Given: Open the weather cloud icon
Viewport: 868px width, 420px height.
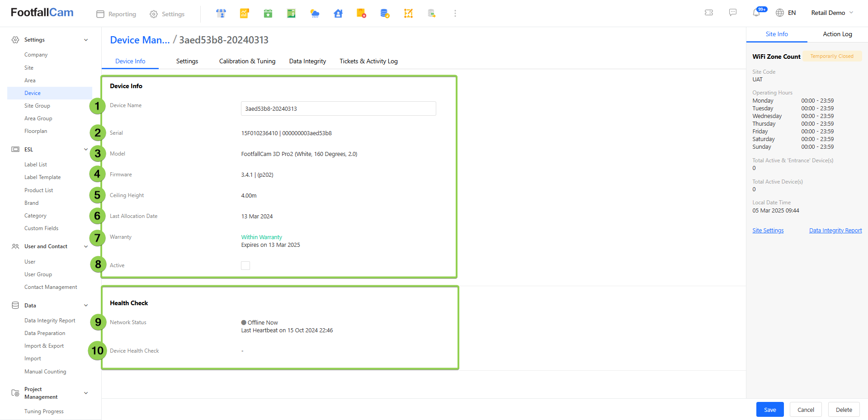Looking at the screenshot, I should coord(315,14).
